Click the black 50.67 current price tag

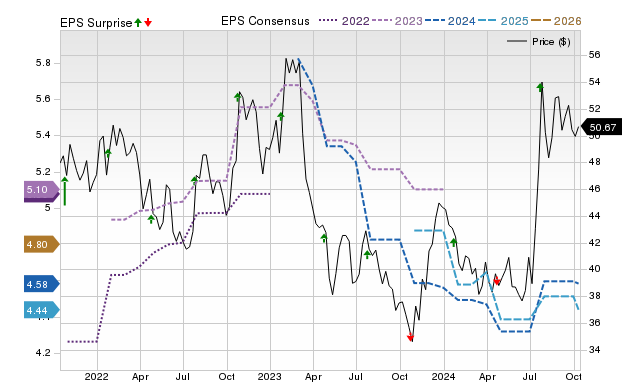(601, 127)
